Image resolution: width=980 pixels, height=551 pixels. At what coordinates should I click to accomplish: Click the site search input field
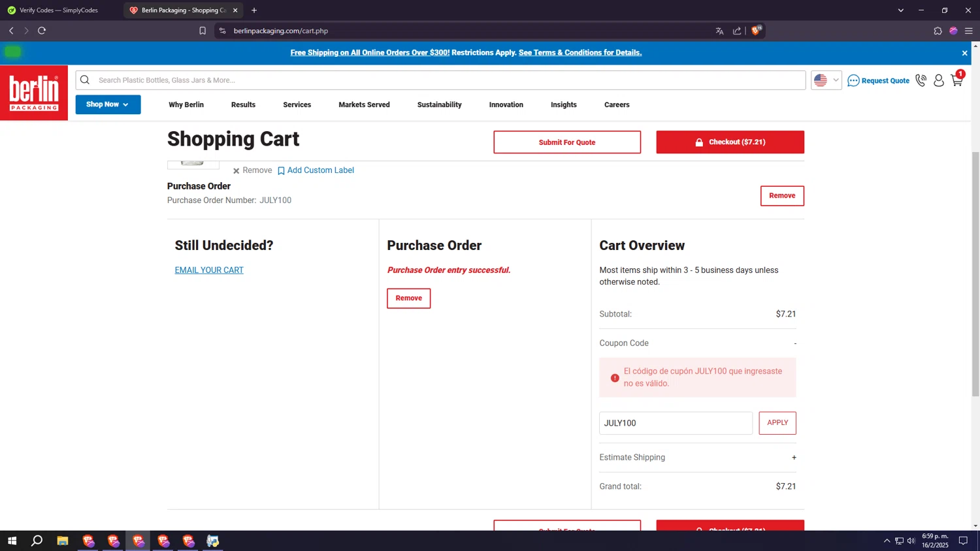[440, 80]
